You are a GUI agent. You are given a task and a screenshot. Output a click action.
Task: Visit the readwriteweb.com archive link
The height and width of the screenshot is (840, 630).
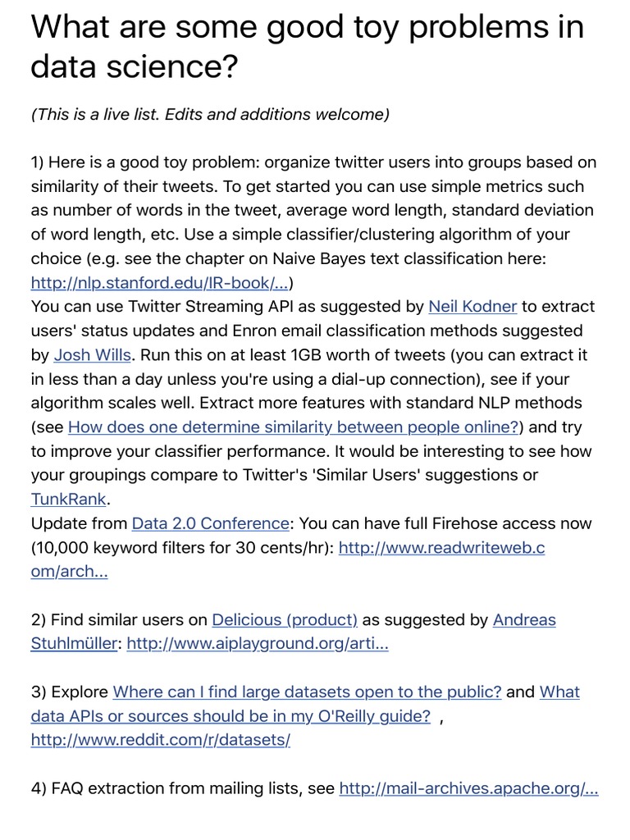pos(441,547)
